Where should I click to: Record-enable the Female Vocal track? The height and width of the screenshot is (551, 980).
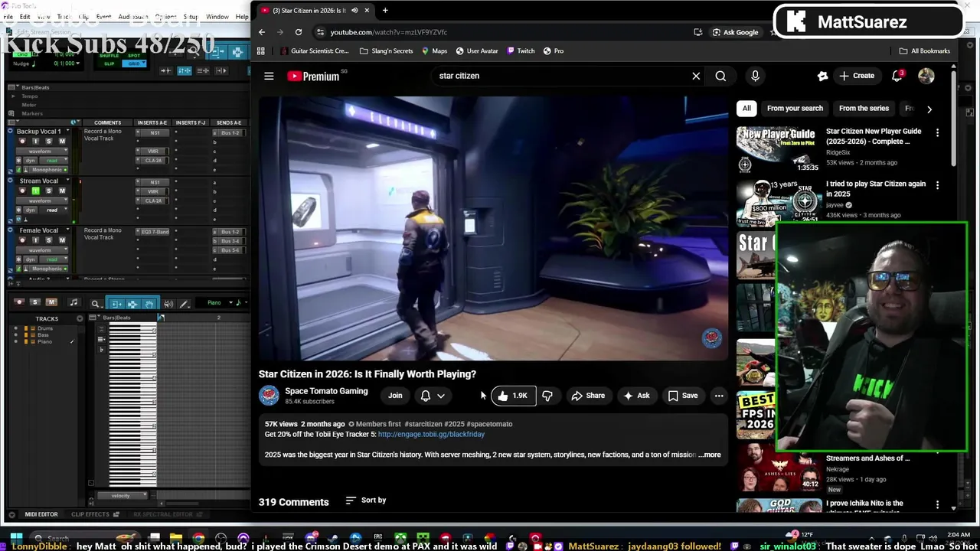click(x=22, y=240)
